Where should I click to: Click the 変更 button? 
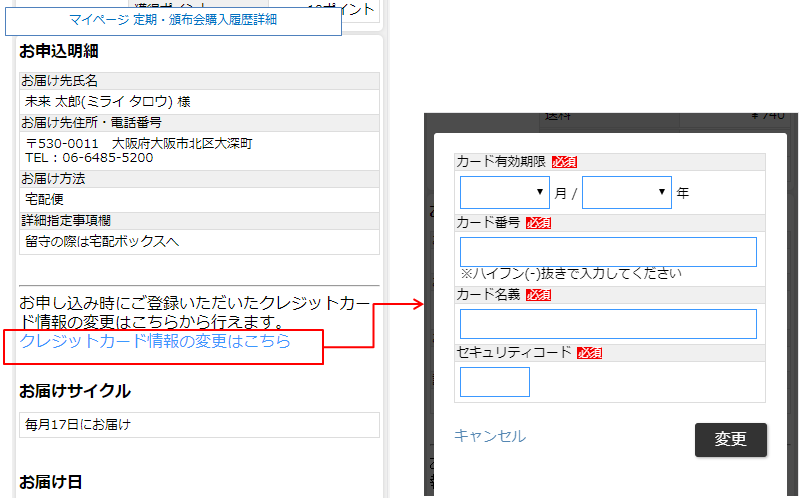(731, 439)
